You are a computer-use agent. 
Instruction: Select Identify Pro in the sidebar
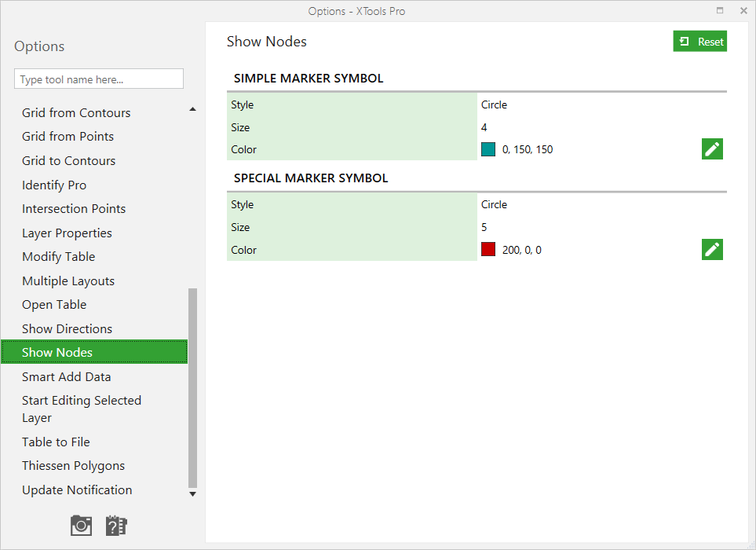tap(54, 185)
